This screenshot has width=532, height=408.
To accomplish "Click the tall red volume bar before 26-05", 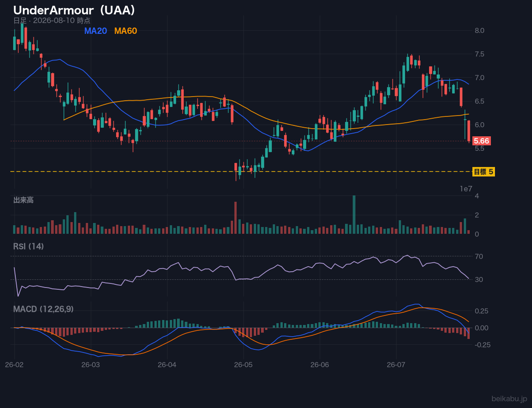I will pyautogui.click(x=235, y=218).
